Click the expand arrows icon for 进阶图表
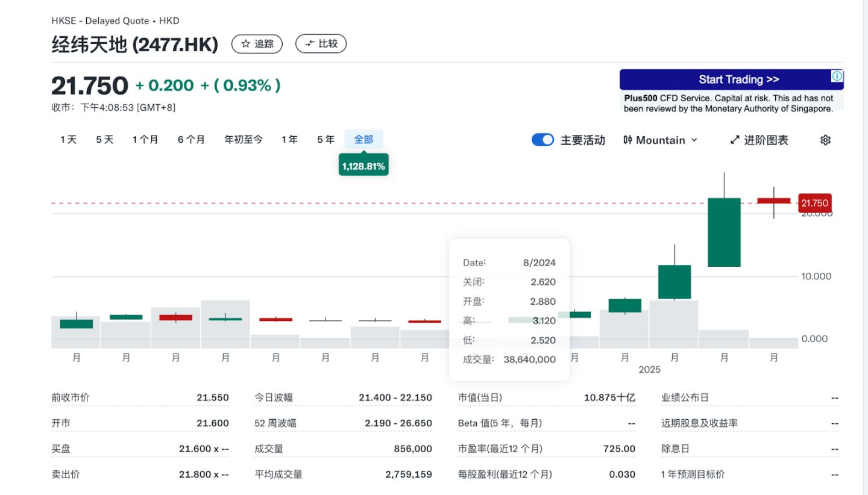868x495 pixels. tap(734, 140)
